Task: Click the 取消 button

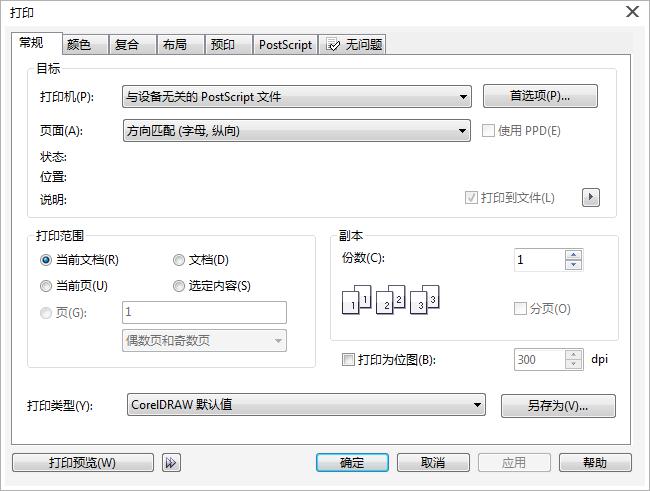Action: tap(433, 462)
